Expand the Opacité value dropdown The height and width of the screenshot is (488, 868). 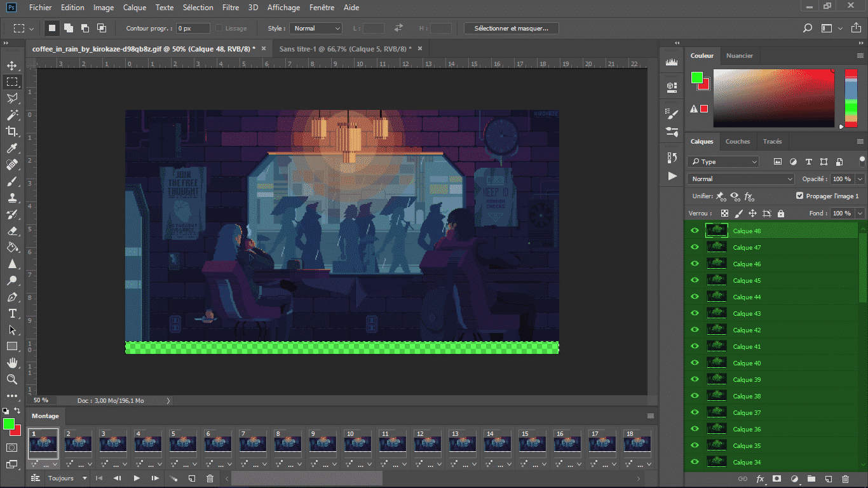pos(860,179)
